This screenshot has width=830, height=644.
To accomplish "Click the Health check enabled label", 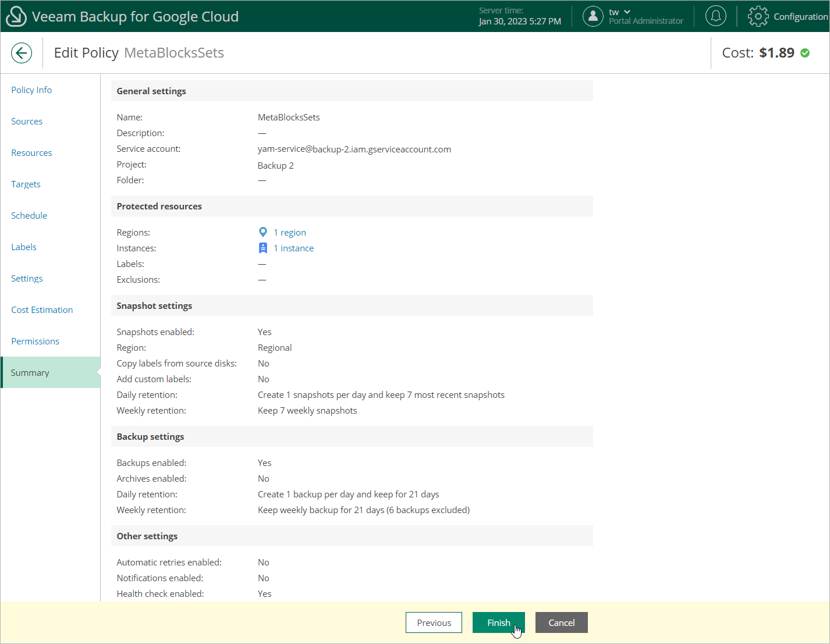I will click(160, 593).
